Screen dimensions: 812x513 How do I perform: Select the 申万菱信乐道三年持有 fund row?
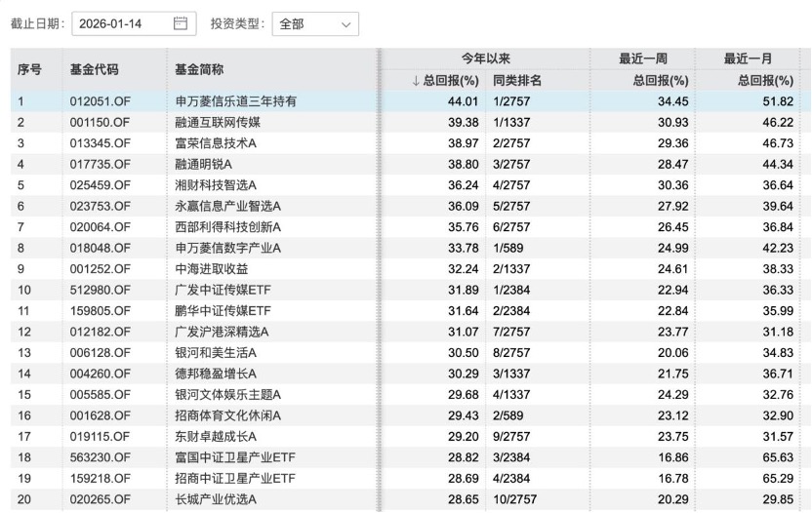(230, 101)
